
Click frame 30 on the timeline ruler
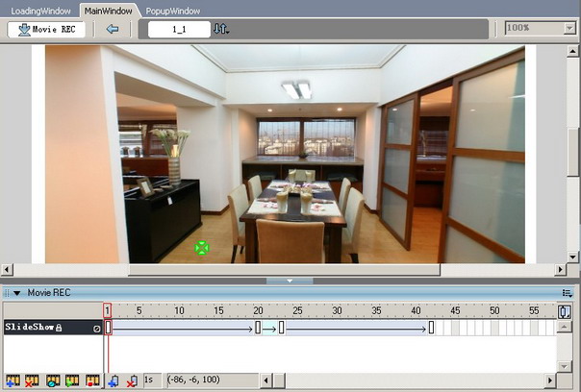pyautogui.click(x=337, y=310)
